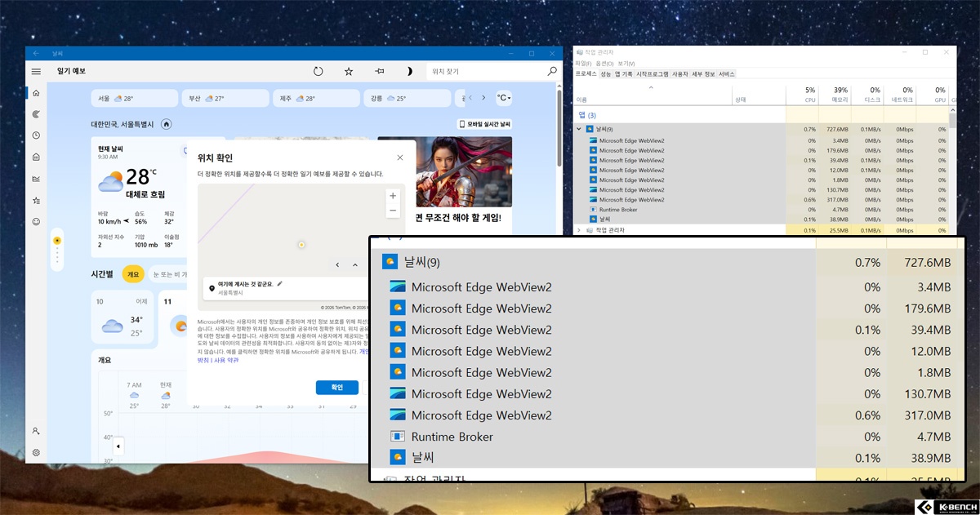Sort processes by the GPU column header
Image resolution: width=980 pixels, height=515 pixels.
click(933, 94)
